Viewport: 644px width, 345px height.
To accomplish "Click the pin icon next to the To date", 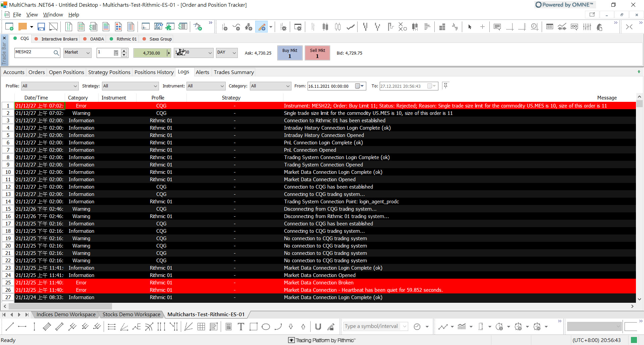I will pos(445,86).
